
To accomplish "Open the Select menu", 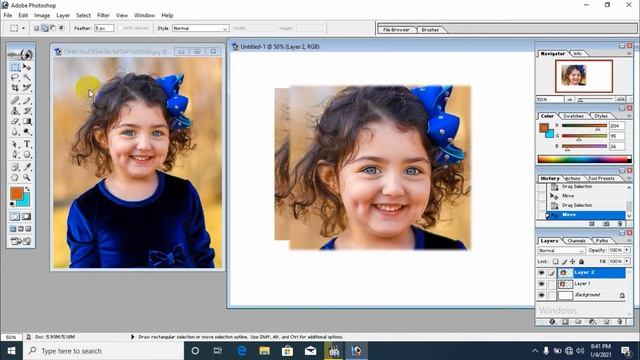I will [x=83, y=15].
